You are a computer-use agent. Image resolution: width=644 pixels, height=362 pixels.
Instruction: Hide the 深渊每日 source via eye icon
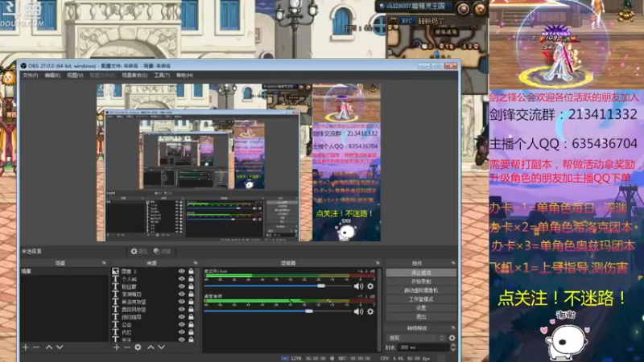point(182,294)
